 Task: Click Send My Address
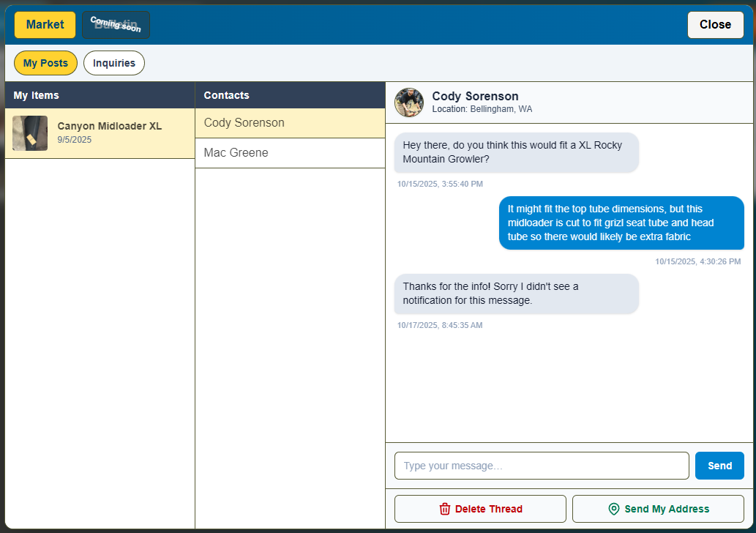657,509
